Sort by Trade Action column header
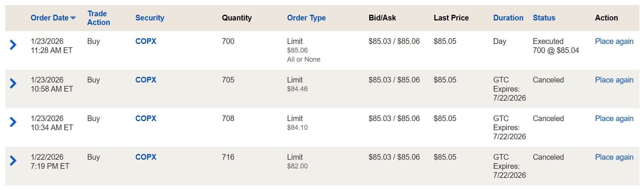644x190 pixels. coord(98,18)
